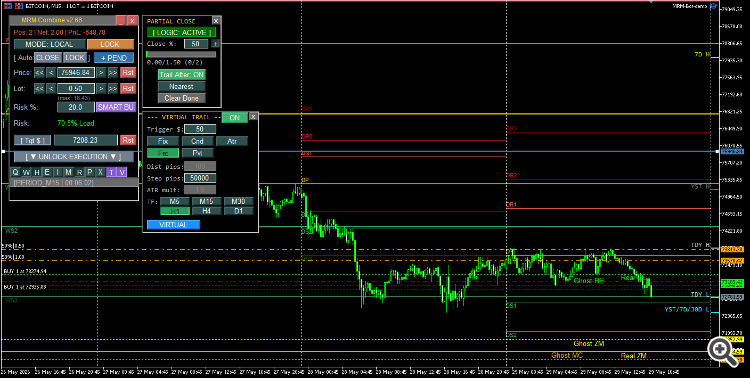Screen dimensions: 750x378
Task: Select the Fix trail mode
Action: [x=163, y=141]
